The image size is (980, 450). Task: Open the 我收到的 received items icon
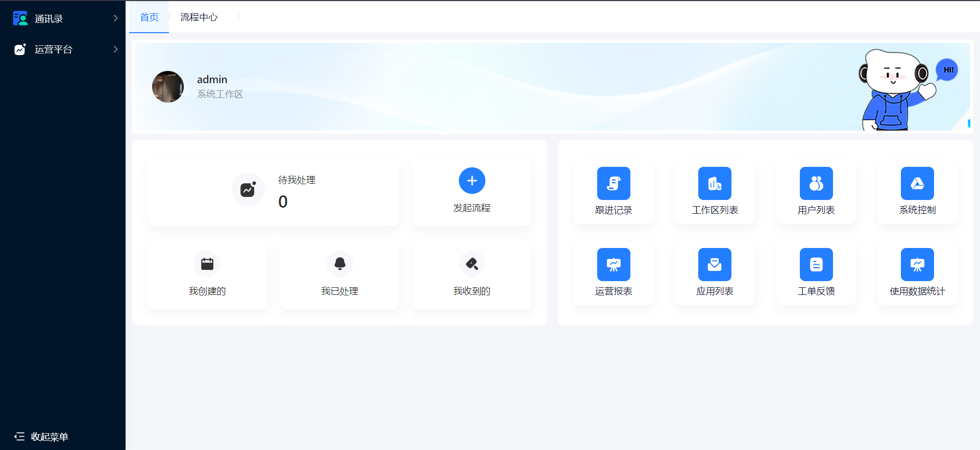tap(472, 264)
